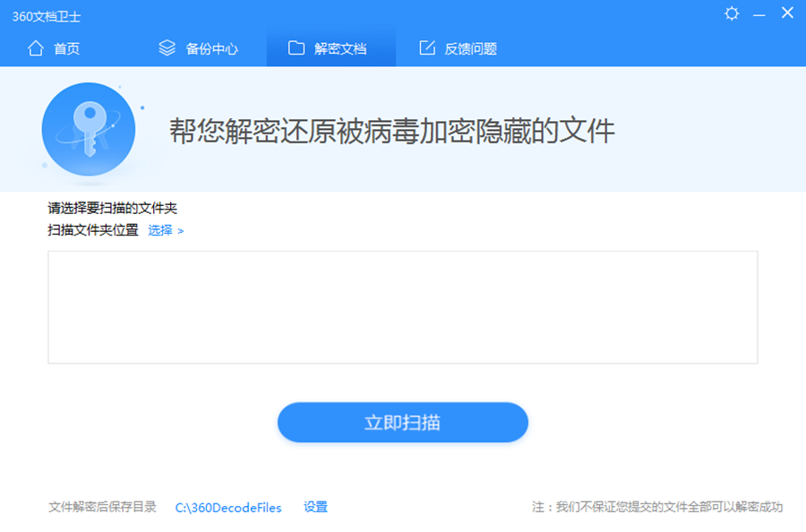Click the 帮您解密还原被病毒加密隐藏的文件 headline
Viewport: 806px width, 532px height.
pyautogui.click(x=391, y=131)
